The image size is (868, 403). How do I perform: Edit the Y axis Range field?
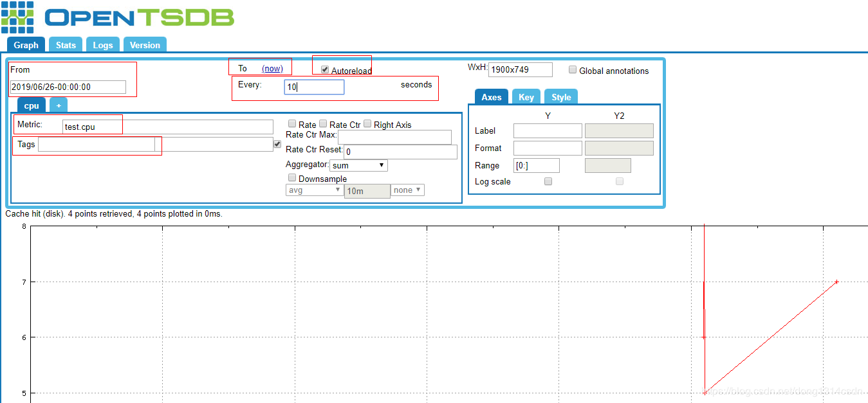(x=537, y=165)
